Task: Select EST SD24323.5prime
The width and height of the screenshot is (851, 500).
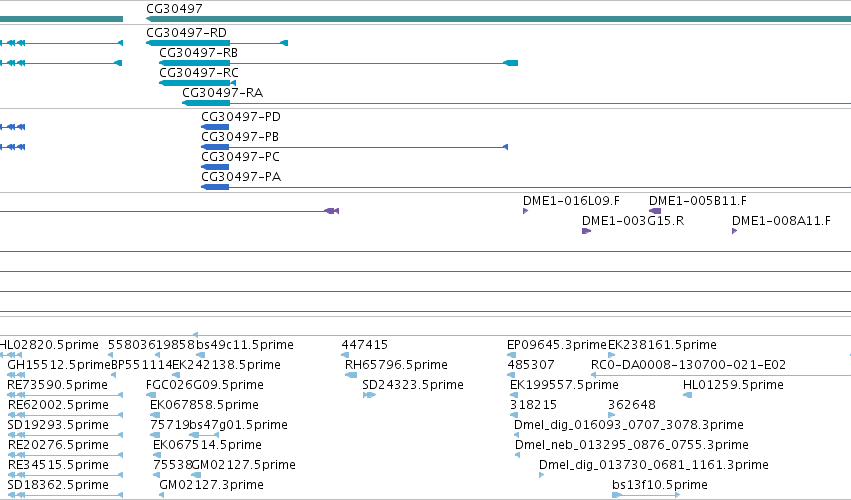Action: pyautogui.click(x=413, y=385)
